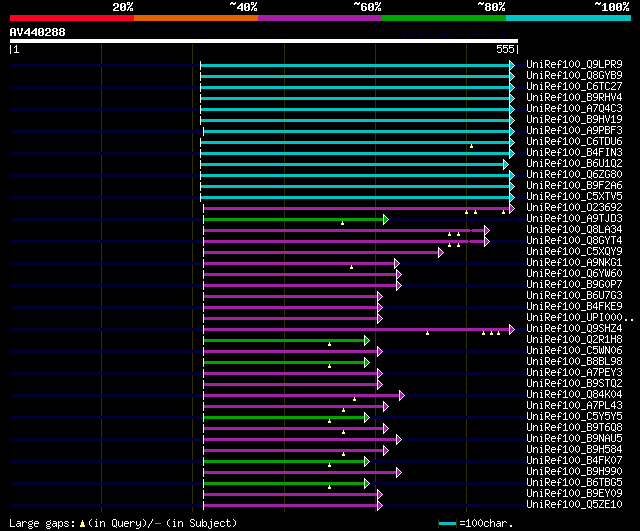640x531 pixels.
Task: Click the green ~80% identity legend segment
Action: [444, 18]
